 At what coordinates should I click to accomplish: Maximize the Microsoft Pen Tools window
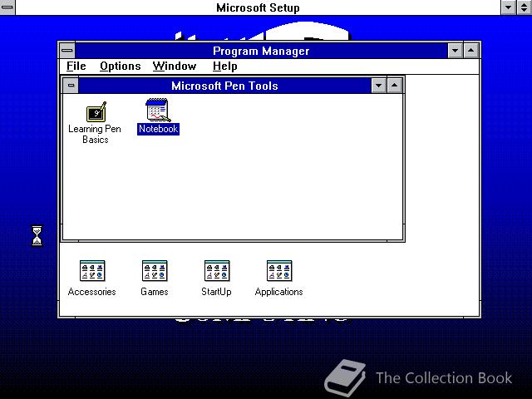[394, 86]
